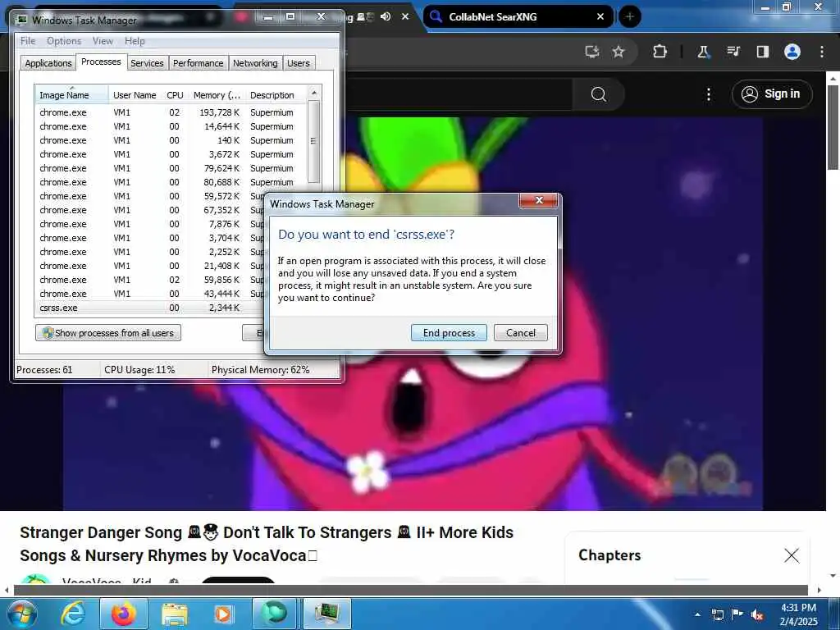Select chrome.exe using 193,728 K memory
Viewport: 840px width, 630px height.
(x=171, y=112)
